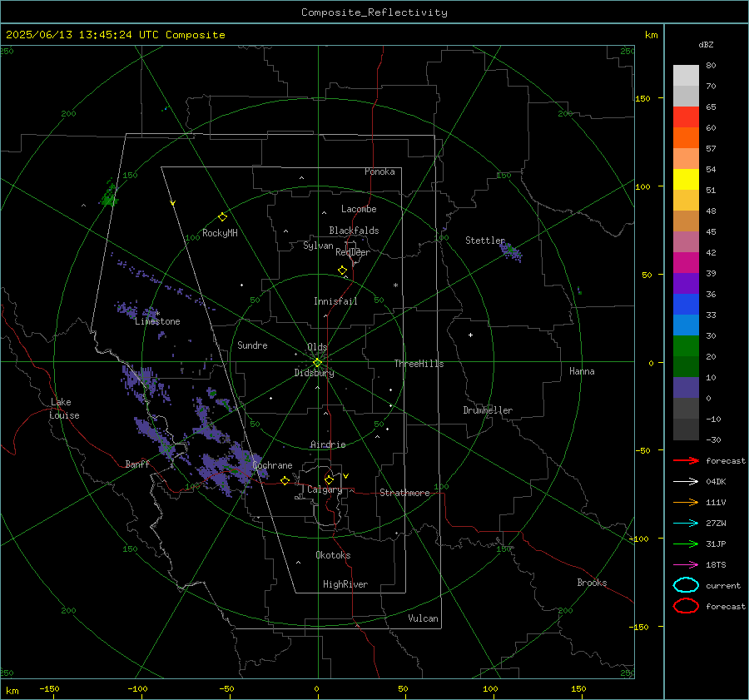The height and width of the screenshot is (700, 749).
Task: Click the cyan current ellipse icon
Action: pos(686,585)
